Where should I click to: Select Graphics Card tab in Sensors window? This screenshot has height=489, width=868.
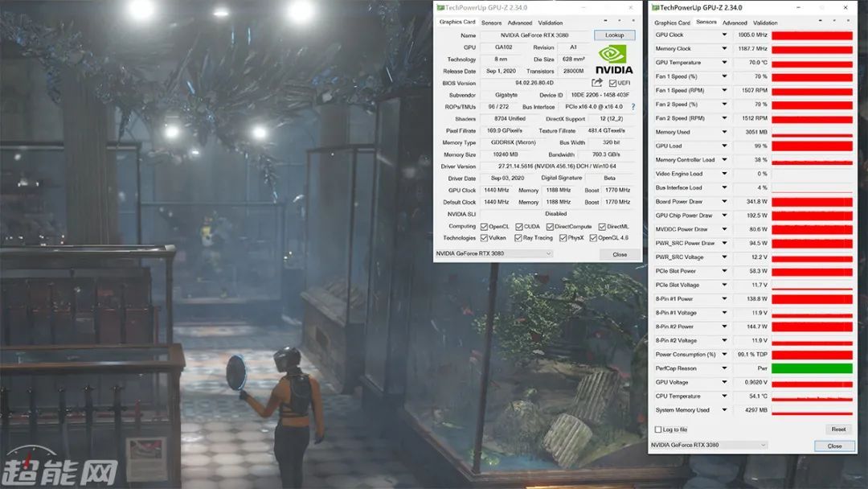(x=672, y=23)
